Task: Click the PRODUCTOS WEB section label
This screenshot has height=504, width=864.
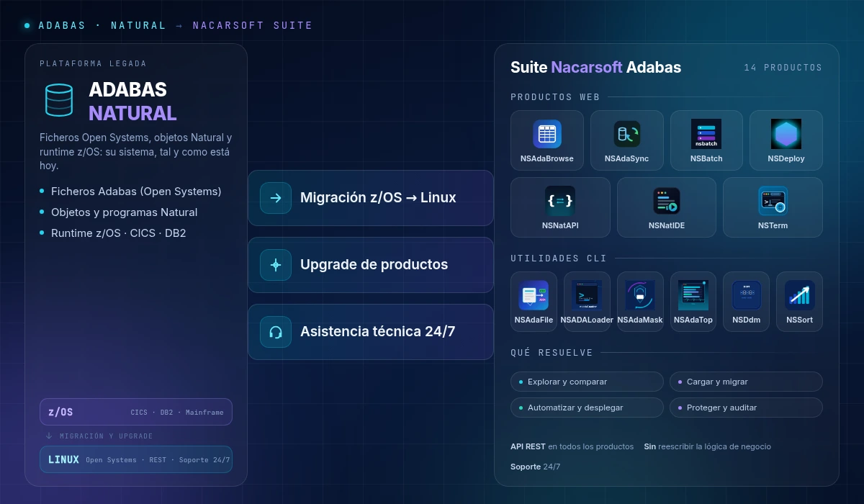Action: pos(554,97)
